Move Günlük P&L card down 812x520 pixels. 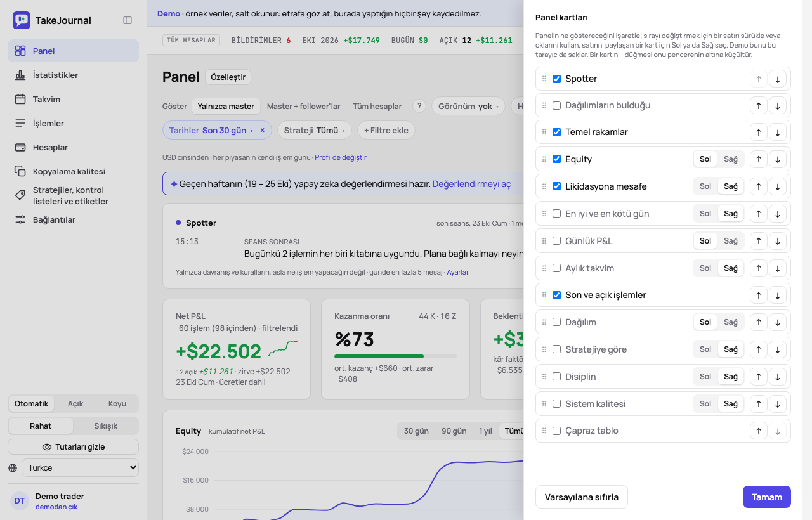point(777,241)
